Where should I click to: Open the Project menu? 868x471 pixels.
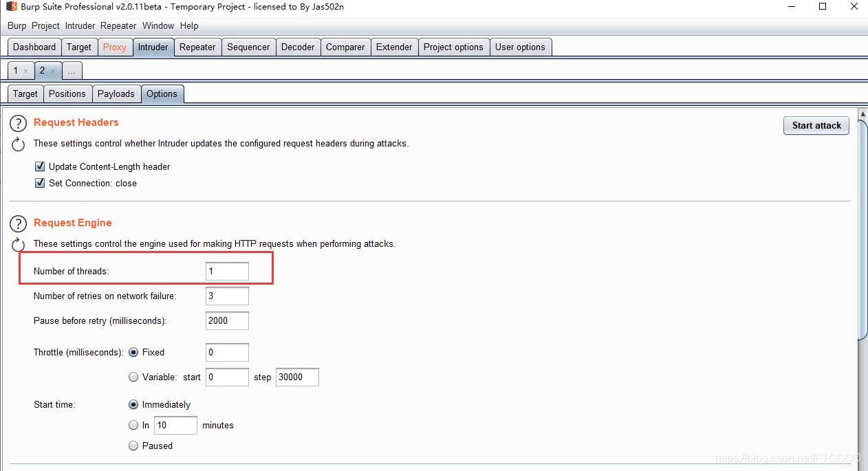tap(45, 25)
